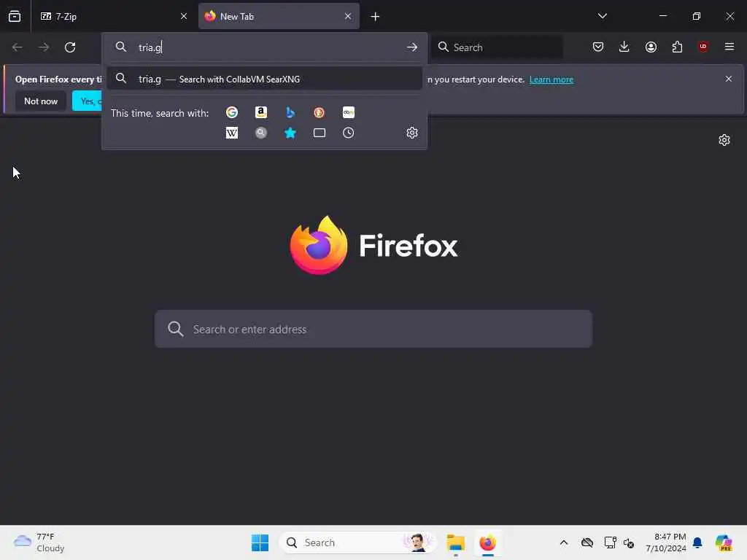Viewport: 747px width, 560px height.
Task: Open the weather widget showing 77°F
Action: 39,542
